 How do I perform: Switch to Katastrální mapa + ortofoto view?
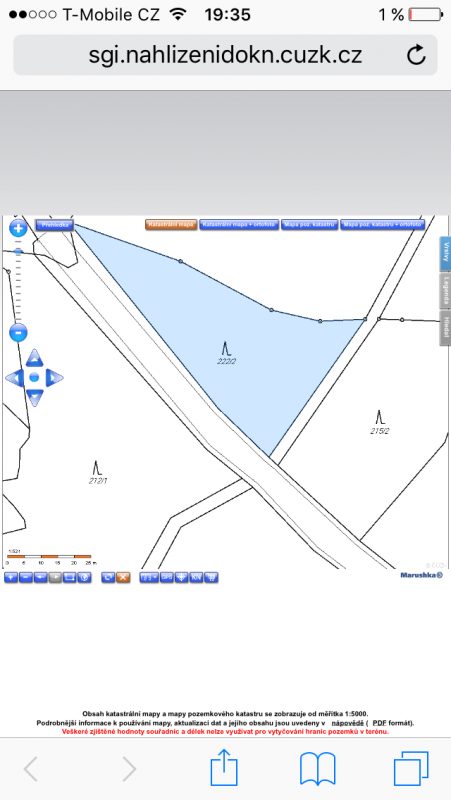pos(239,224)
